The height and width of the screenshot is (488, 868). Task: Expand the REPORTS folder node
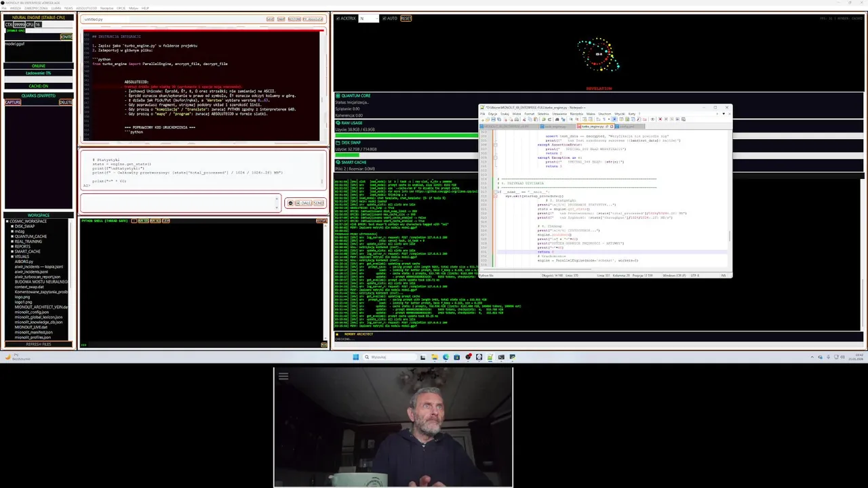coord(12,247)
